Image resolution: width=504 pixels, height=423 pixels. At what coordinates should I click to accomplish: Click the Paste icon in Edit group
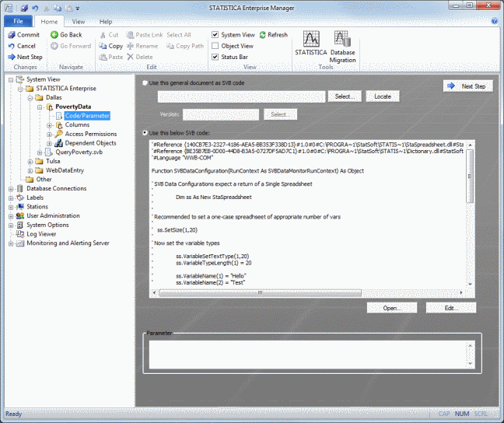click(x=103, y=57)
